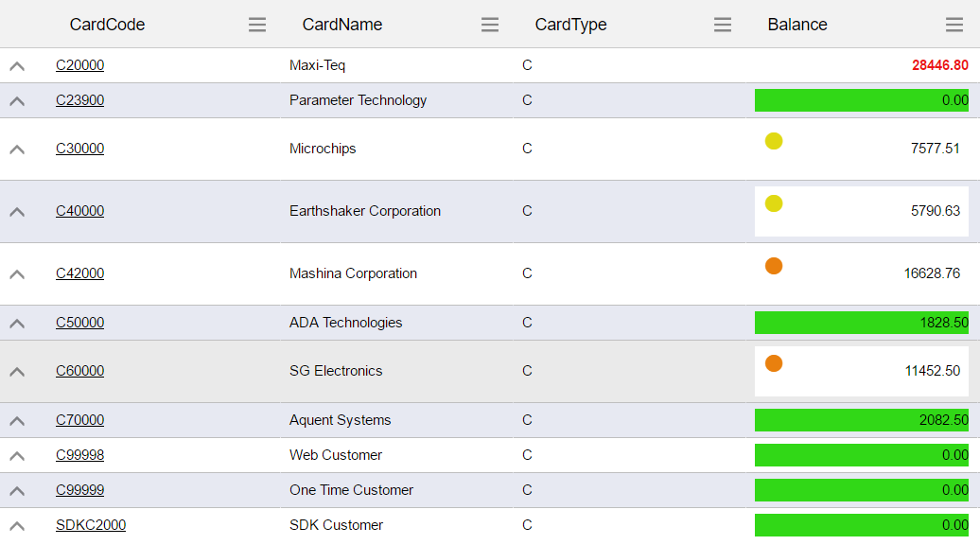Select the 11452.50 balance value
The width and height of the screenshot is (980, 545).
pos(933,371)
